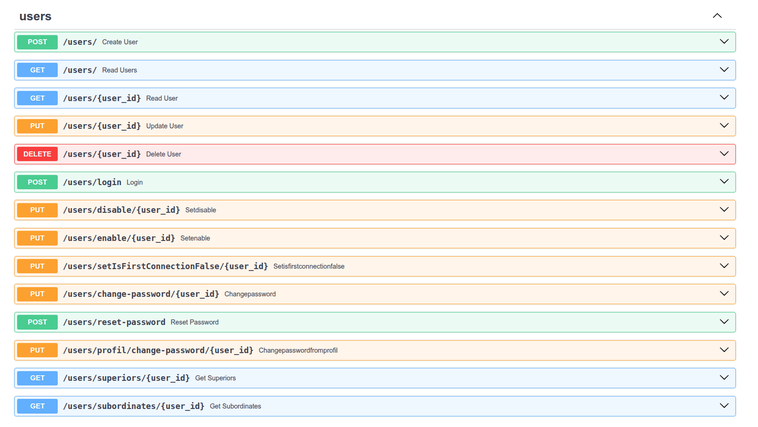Expand the Create User row chevron
The width and height of the screenshot is (758, 427).
(724, 42)
